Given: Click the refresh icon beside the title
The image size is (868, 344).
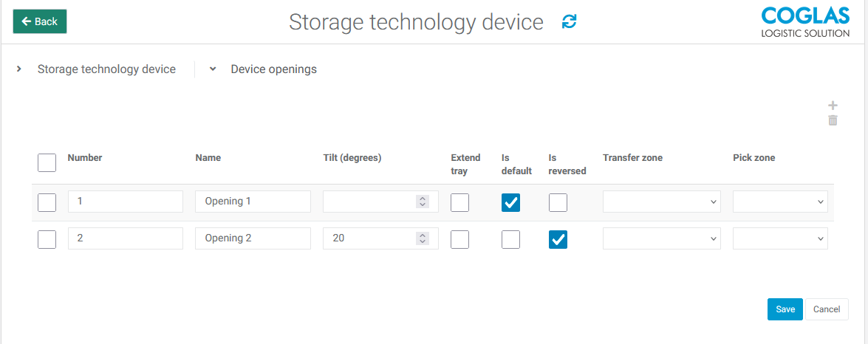Looking at the screenshot, I should 569,22.
